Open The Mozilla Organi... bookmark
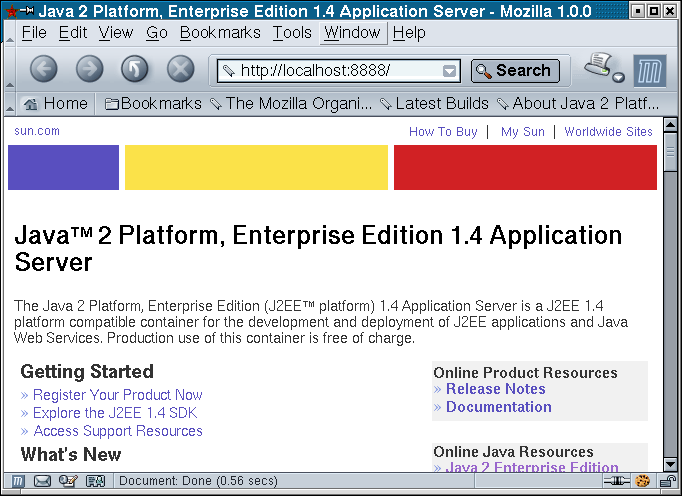 [291, 104]
